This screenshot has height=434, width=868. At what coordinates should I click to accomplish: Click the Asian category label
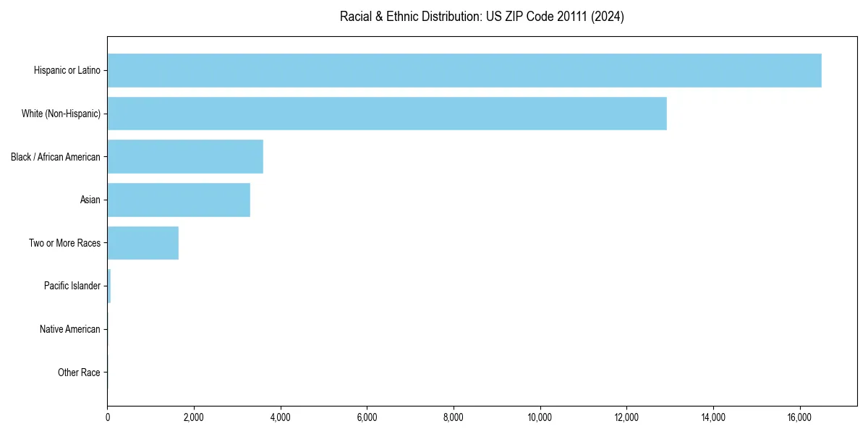(x=91, y=200)
